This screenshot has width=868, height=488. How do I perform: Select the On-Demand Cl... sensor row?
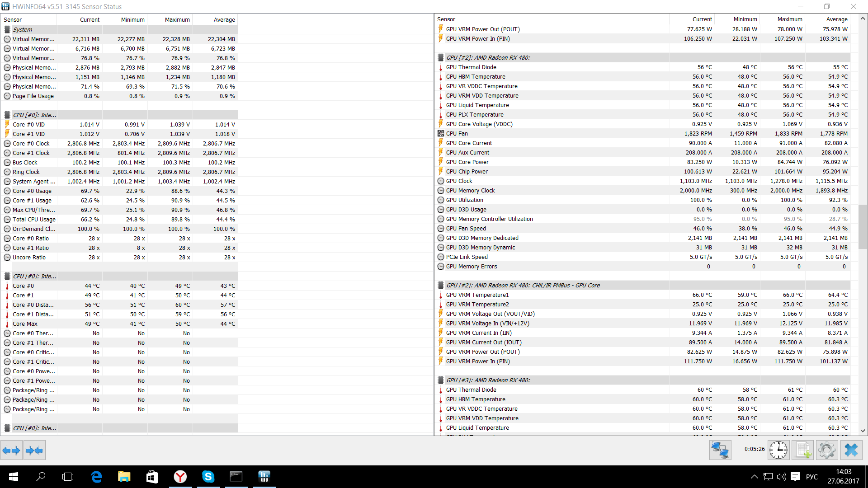119,229
